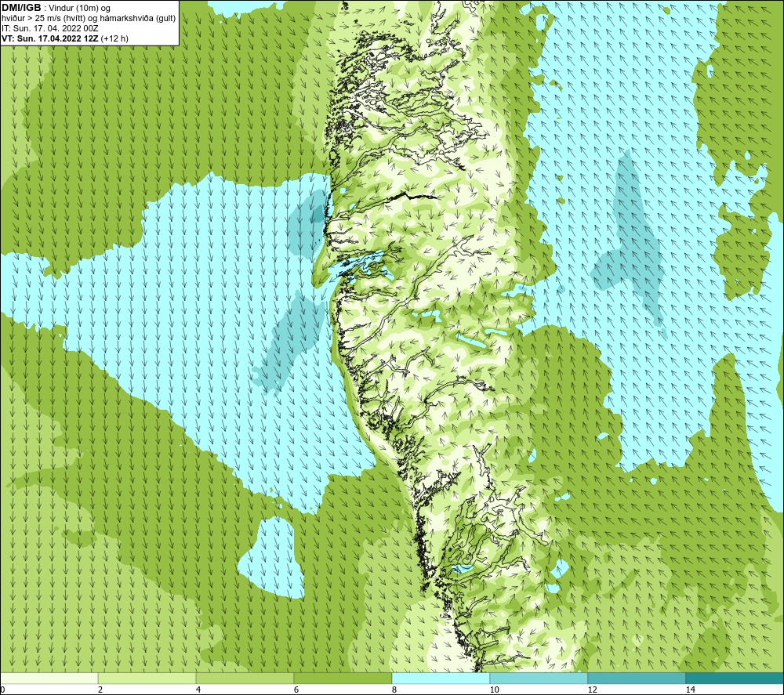Click the 2–4 m/s light green swatch
The height and width of the screenshot is (695, 784).
147,678
